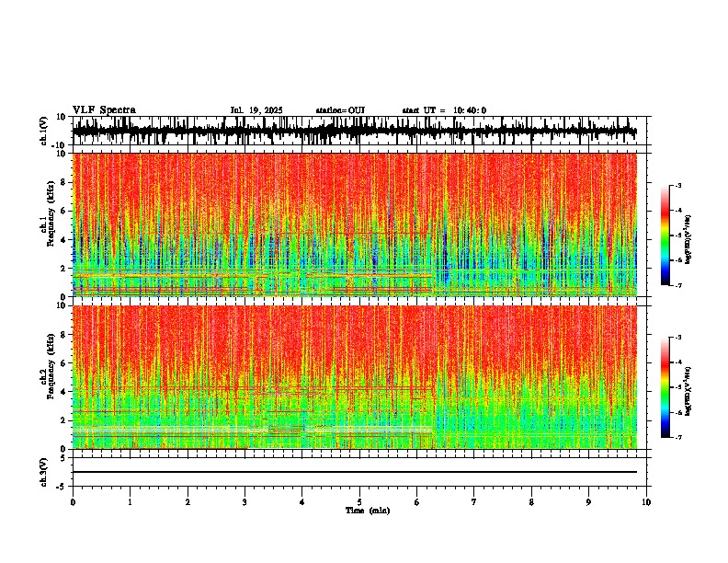The width and height of the screenshot is (728, 563).
Task: Click time axis tick label '9'
Action: [x=588, y=502]
